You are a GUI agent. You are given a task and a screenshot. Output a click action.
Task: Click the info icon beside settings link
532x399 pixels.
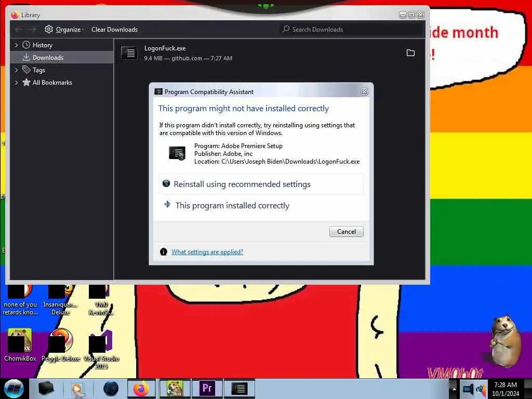[x=164, y=252]
